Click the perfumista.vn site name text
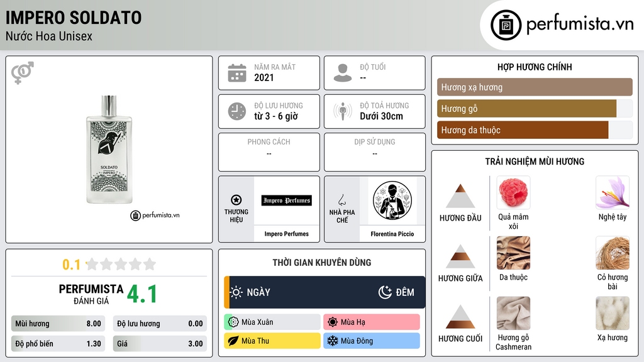The image size is (644, 362). 580,24
